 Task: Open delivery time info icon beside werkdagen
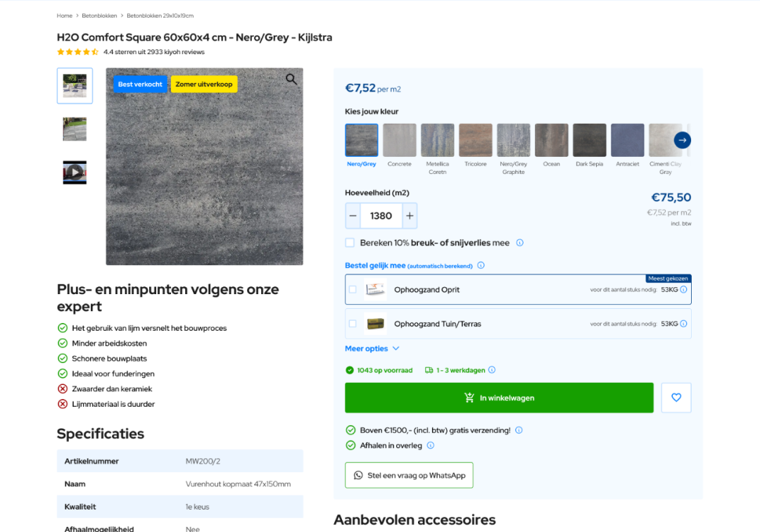492,370
